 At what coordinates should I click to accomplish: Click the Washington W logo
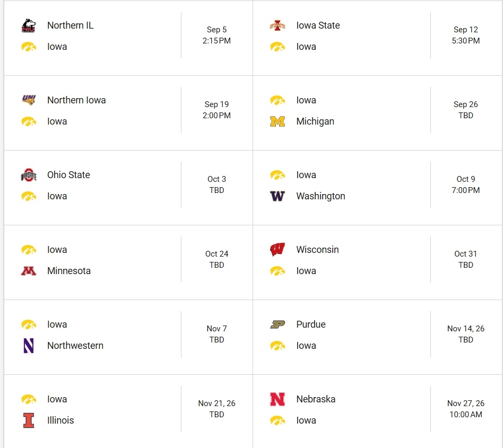click(x=277, y=196)
